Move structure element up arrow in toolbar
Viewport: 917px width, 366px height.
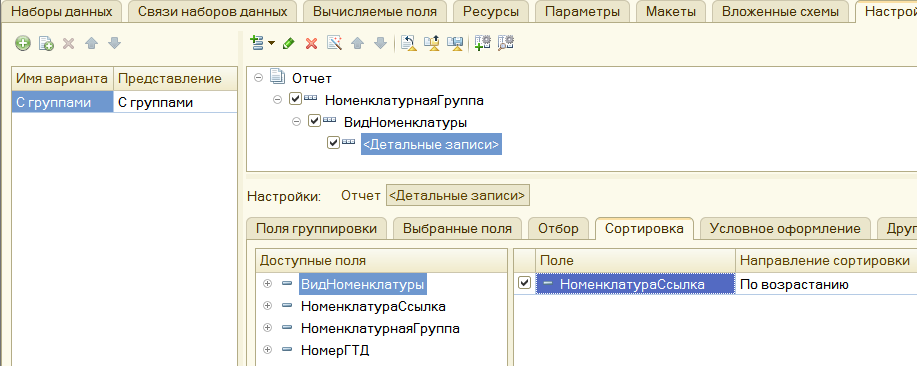(x=357, y=43)
